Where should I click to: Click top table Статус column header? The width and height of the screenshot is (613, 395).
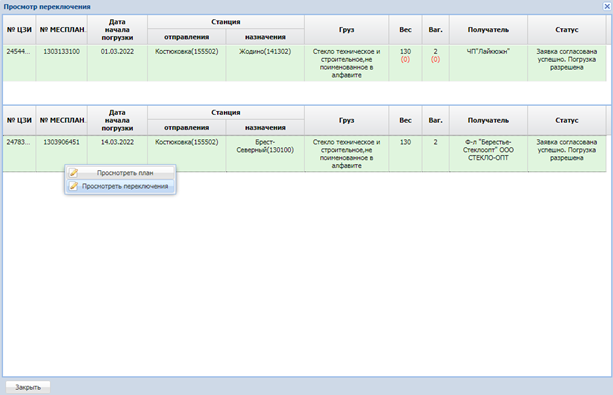[566, 30]
